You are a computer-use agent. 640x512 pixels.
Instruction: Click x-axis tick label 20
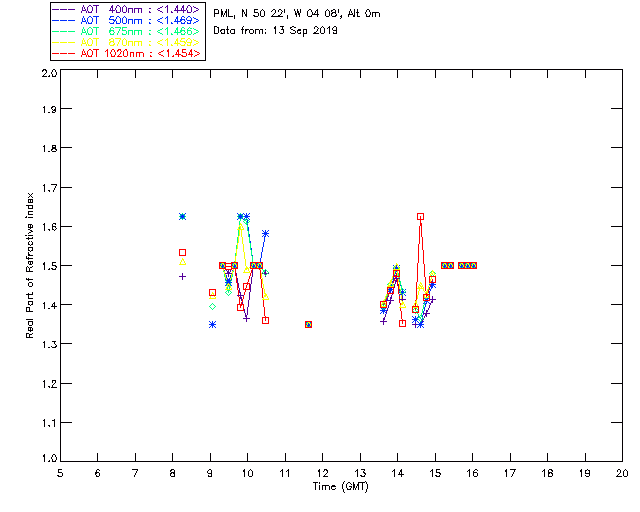(x=622, y=473)
